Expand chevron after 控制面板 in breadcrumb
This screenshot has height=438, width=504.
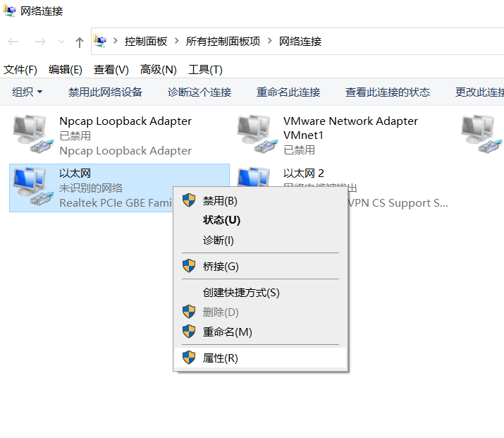(x=176, y=41)
